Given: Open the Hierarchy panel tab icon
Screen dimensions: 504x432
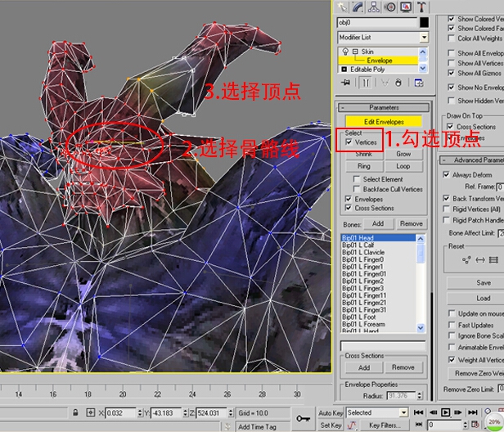Looking at the screenshot, I should [373, 7].
